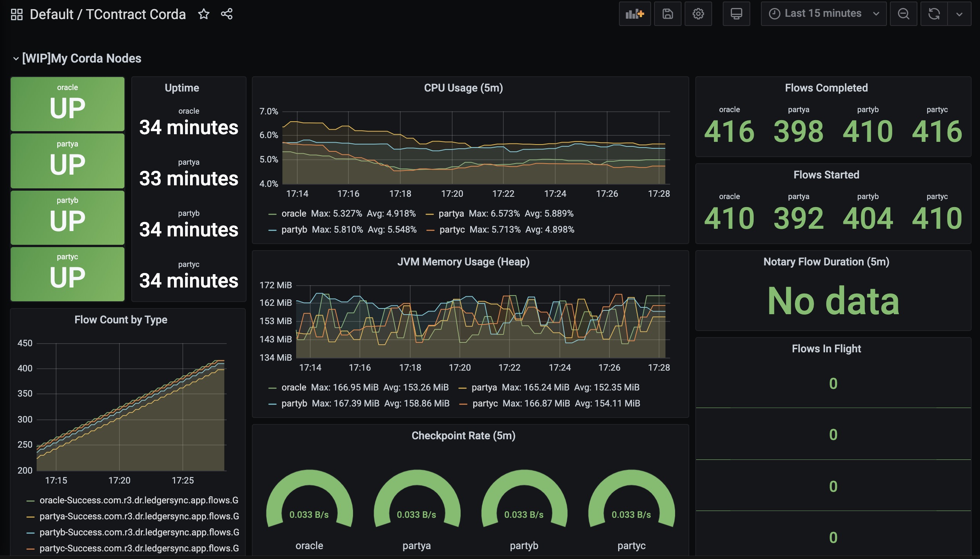
Task: Zoom out time range with magnifier icon
Action: coord(903,14)
